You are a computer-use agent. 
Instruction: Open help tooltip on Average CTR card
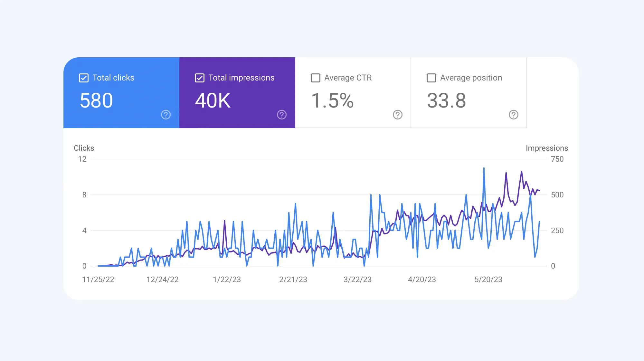397,115
